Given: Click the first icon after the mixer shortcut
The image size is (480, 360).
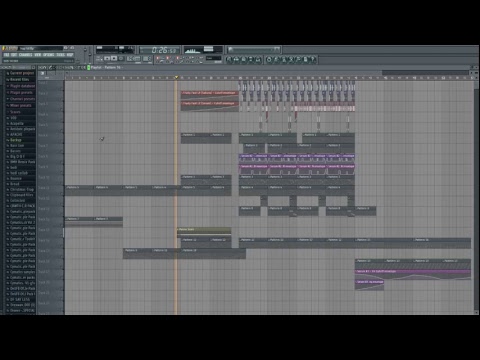Looking at the screenshot, I should tap(269, 60).
